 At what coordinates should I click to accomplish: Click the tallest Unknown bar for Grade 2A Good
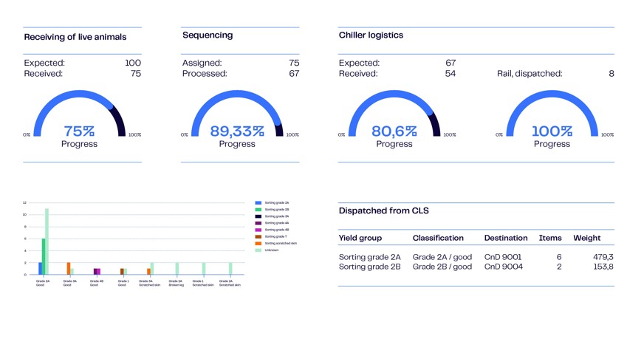click(47, 241)
